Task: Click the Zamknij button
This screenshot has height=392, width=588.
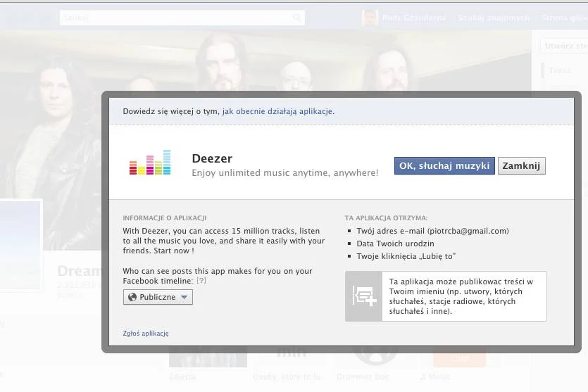Action: 521,165
